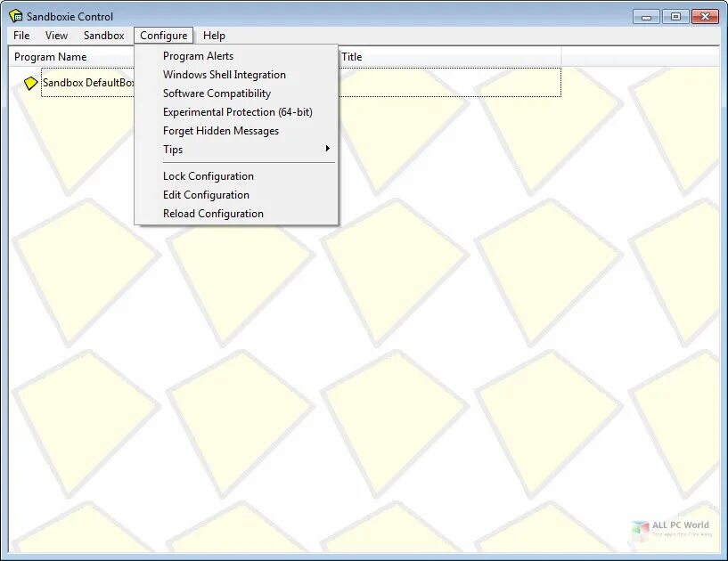Open the View menu
The width and height of the screenshot is (728, 561).
point(56,36)
